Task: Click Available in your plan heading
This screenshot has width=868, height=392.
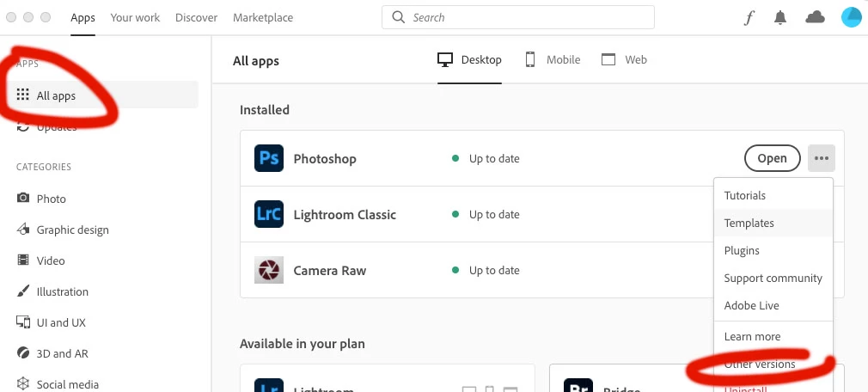Action: click(303, 344)
